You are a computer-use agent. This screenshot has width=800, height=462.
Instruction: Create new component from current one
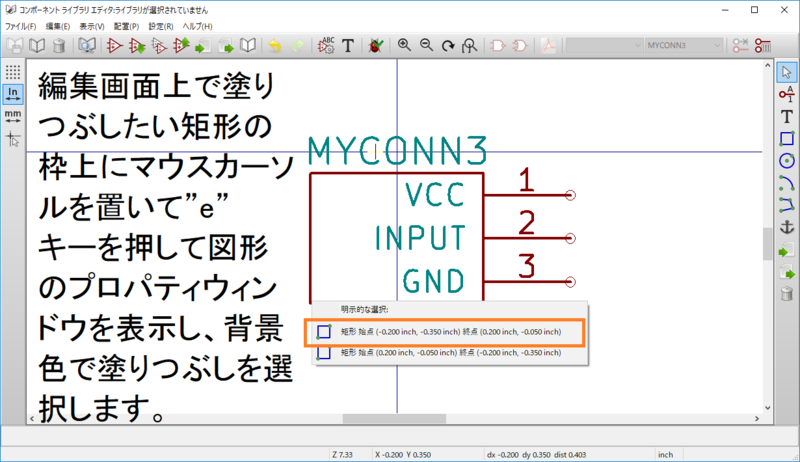coord(159,46)
